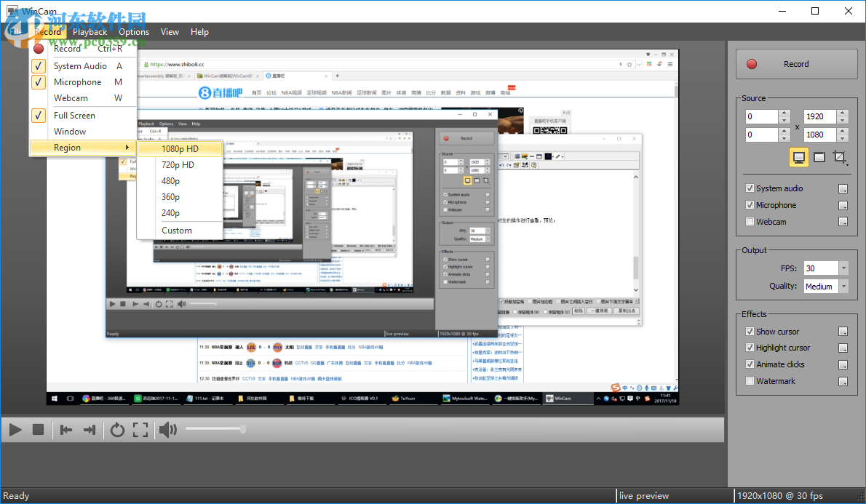Increase source width with up arrow
This screenshot has height=504, width=866.
[x=842, y=113]
